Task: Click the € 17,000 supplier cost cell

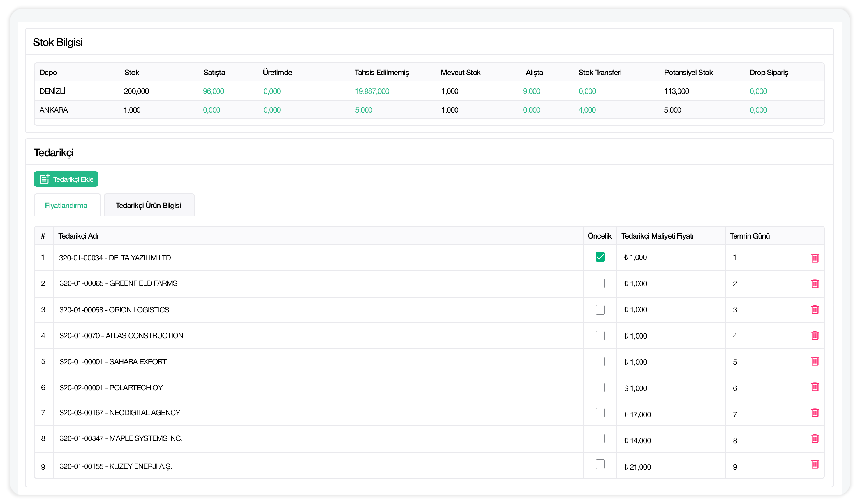Action: (637, 415)
